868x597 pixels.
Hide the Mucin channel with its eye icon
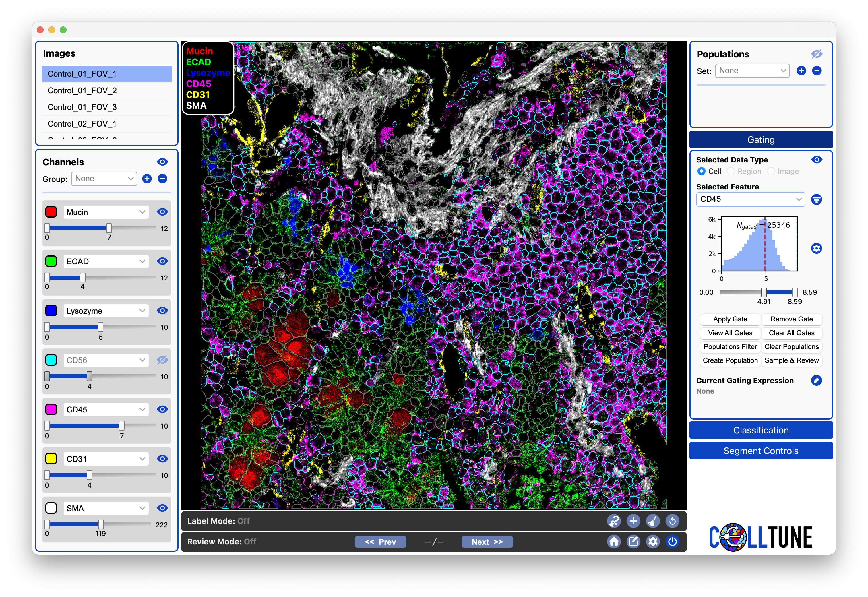(162, 212)
